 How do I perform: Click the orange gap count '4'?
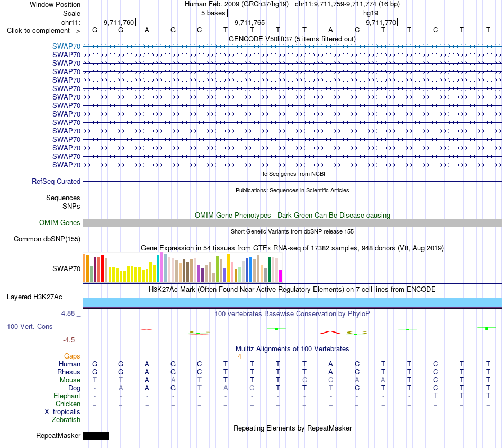point(239,356)
